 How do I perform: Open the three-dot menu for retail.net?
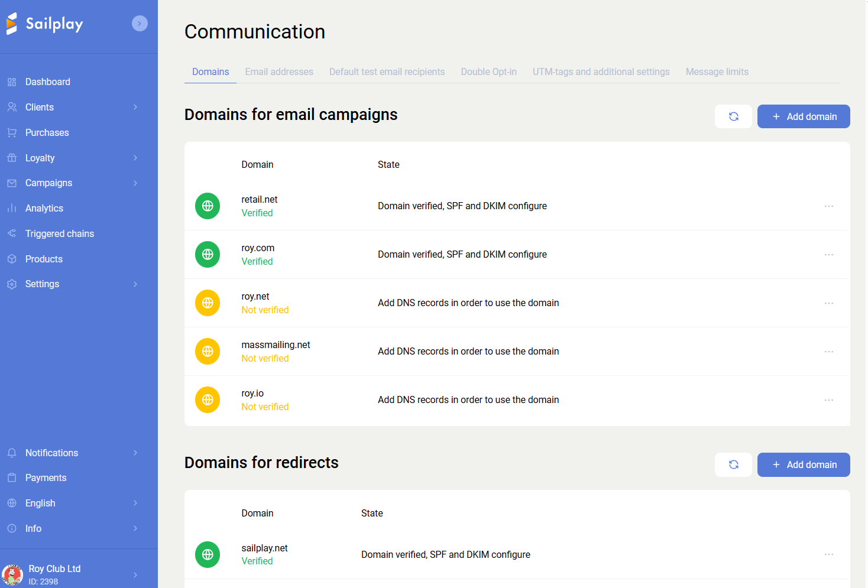828,206
